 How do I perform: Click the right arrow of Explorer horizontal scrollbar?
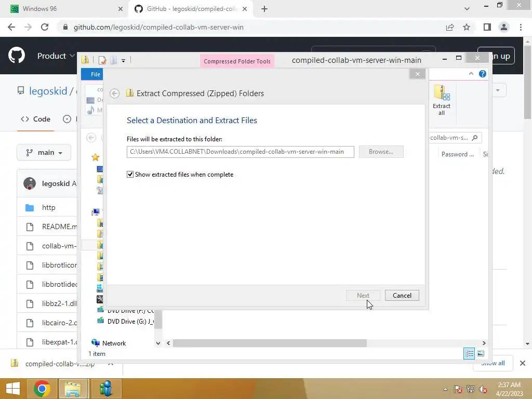[484, 343]
